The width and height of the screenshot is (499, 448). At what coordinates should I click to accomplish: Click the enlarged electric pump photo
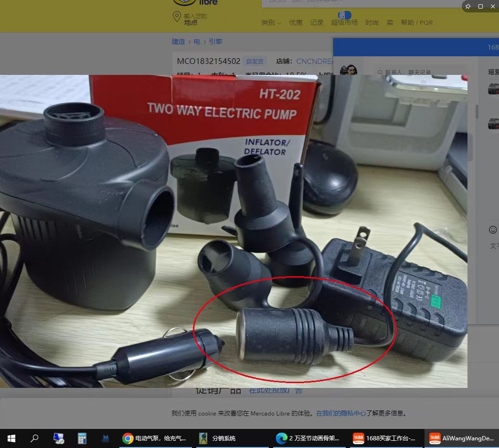pyautogui.click(x=234, y=231)
